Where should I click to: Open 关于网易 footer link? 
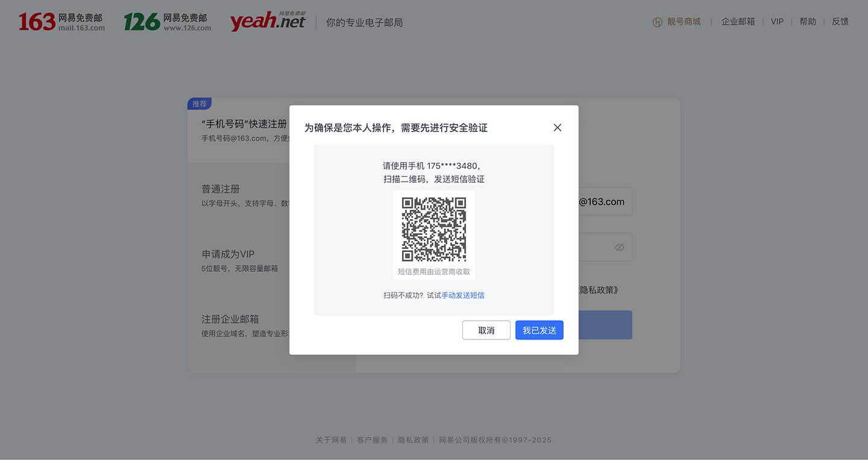pos(331,440)
